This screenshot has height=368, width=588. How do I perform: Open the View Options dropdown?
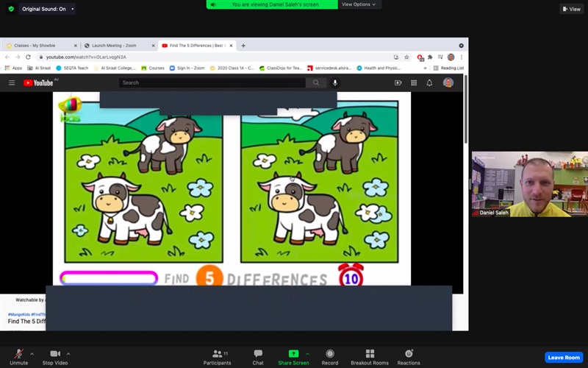(x=359, y=4)
